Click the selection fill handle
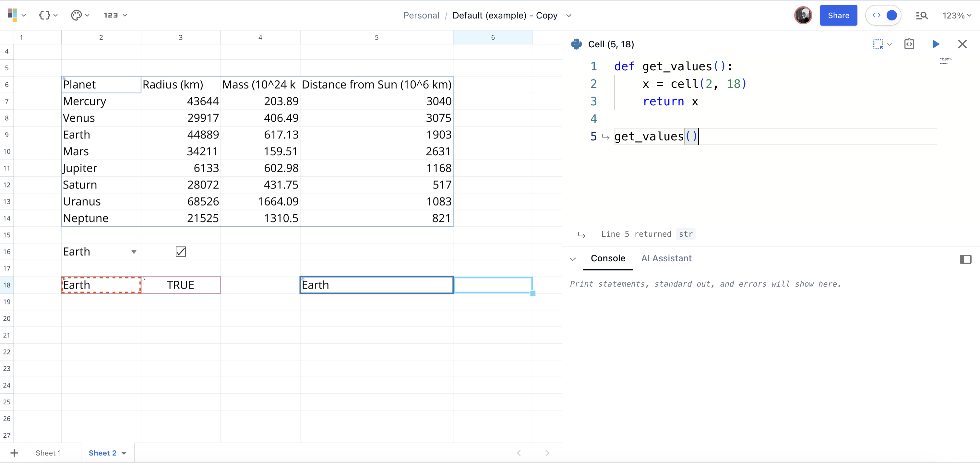 (532, 293)
